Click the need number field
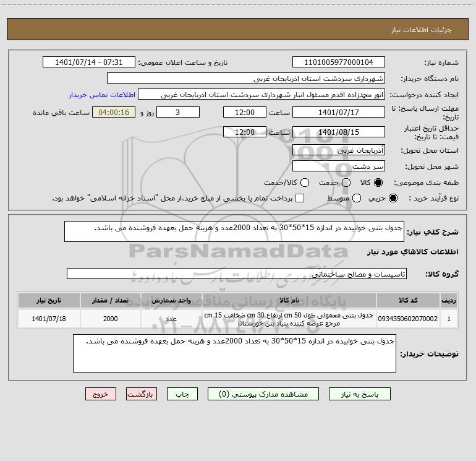 pyautogui.click(x=339, y=62)
